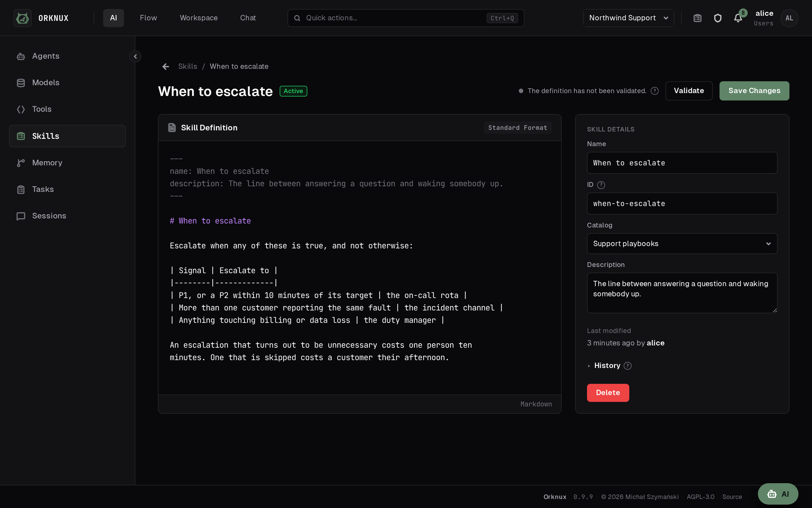
Task: Switch to the AI top tab
Action: pos(113,18)
